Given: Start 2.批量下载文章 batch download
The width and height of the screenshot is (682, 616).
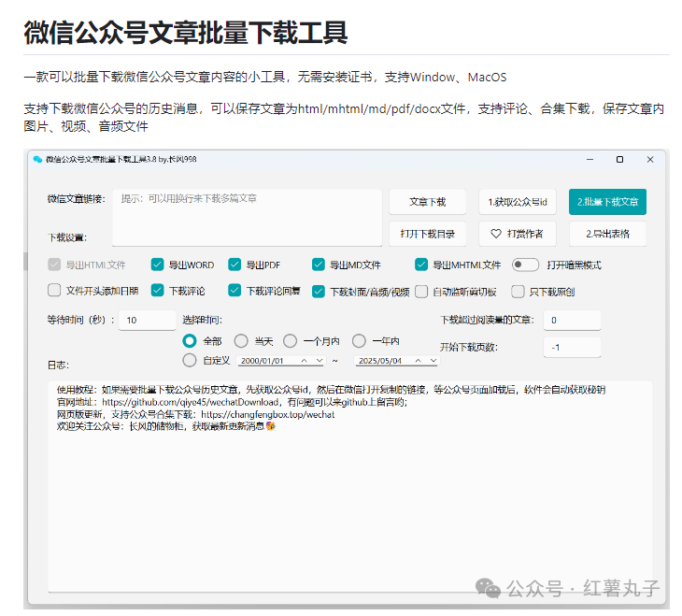Looking at the screenshot, I should 607,202.
